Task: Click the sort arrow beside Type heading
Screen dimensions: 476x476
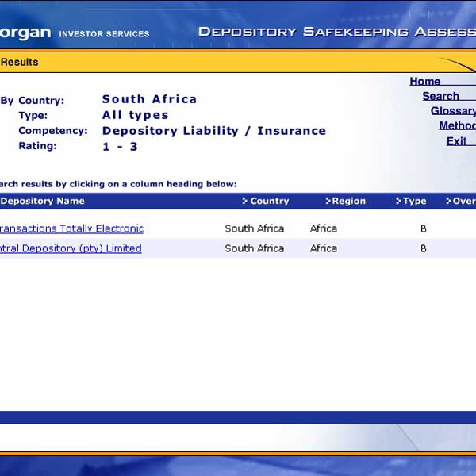Action: [398, 202]
